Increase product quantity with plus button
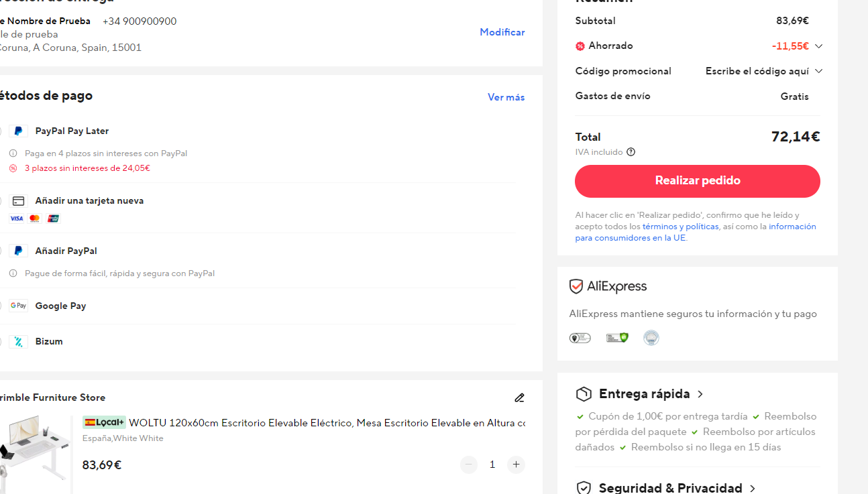The height and width of the screenshot is (494, 868). (x=516, y=465)
